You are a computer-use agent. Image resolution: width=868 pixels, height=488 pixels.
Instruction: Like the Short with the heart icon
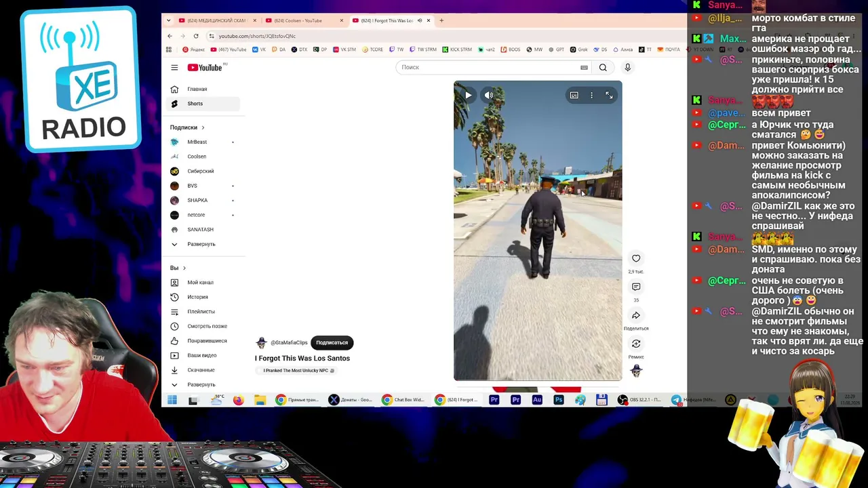[x=636, y=258]
